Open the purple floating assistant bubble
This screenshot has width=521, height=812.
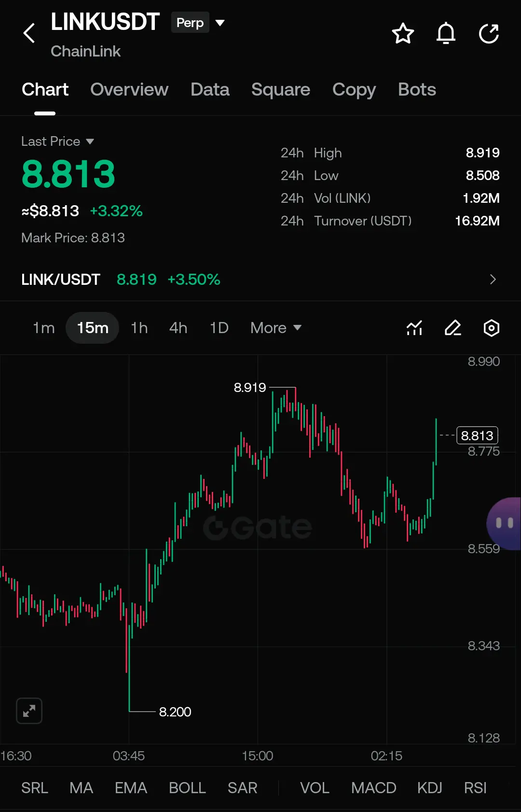coord(504,523)
